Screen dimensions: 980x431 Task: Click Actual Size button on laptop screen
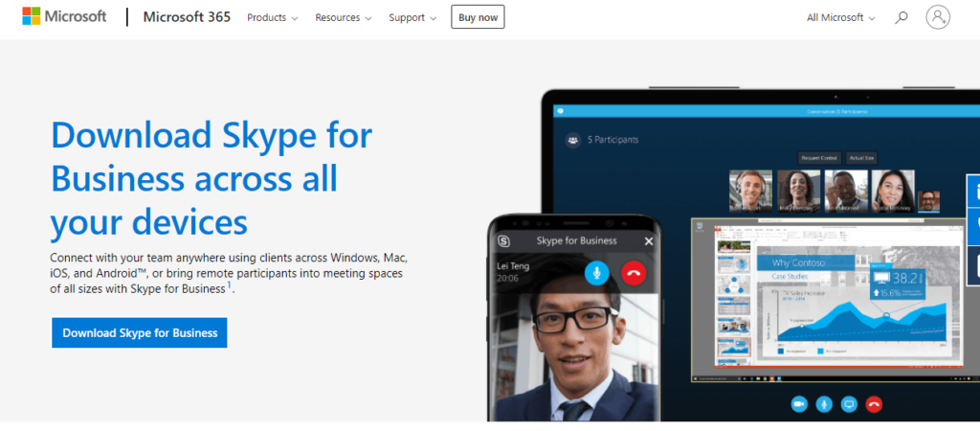(x=860, y=158)
